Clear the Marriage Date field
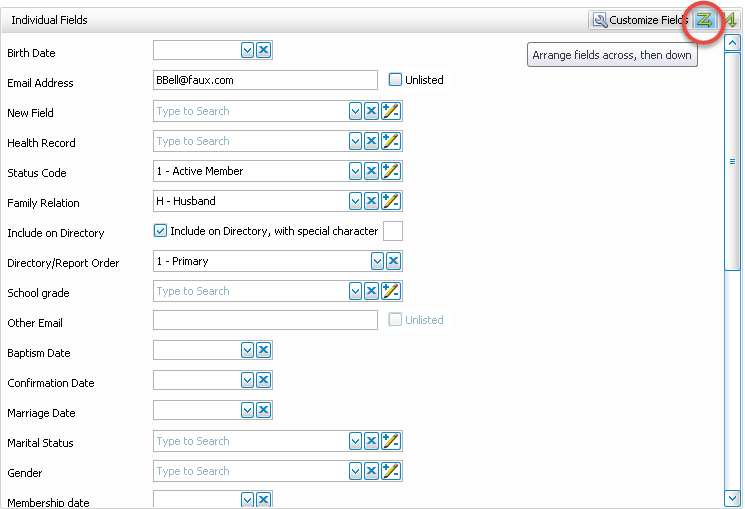 click(263, 411)
